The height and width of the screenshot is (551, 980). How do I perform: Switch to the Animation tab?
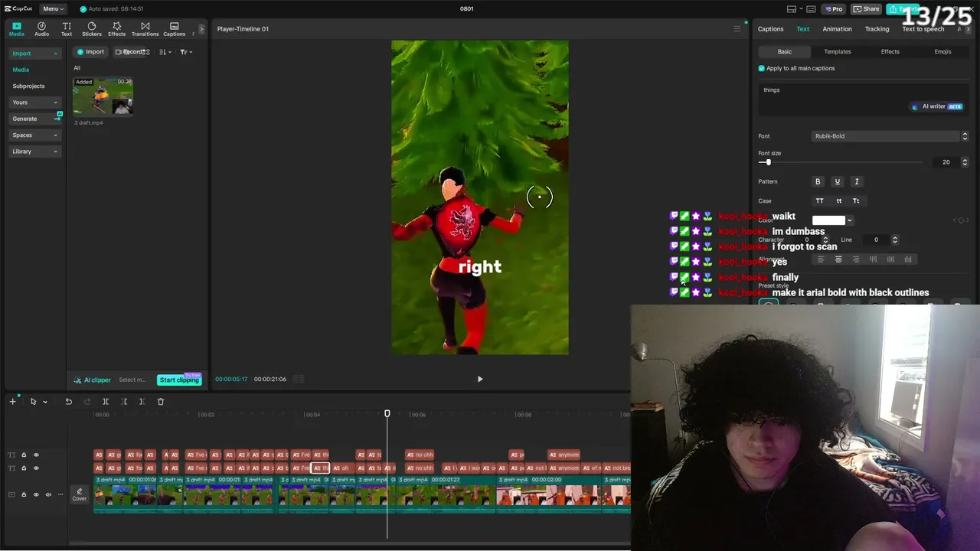click(x=837, y=29)
